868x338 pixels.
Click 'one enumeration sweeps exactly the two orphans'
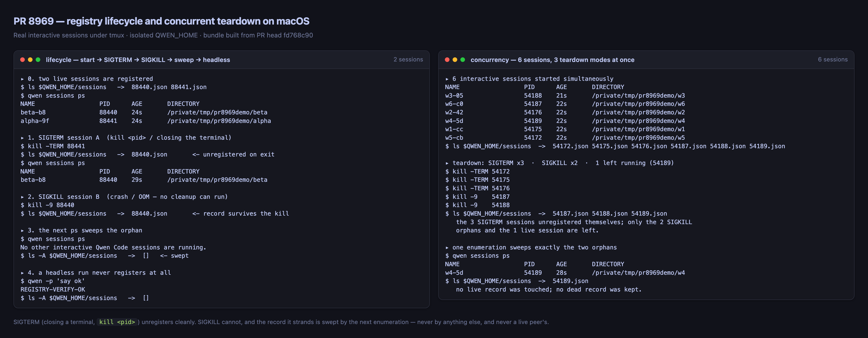(531, 247)
